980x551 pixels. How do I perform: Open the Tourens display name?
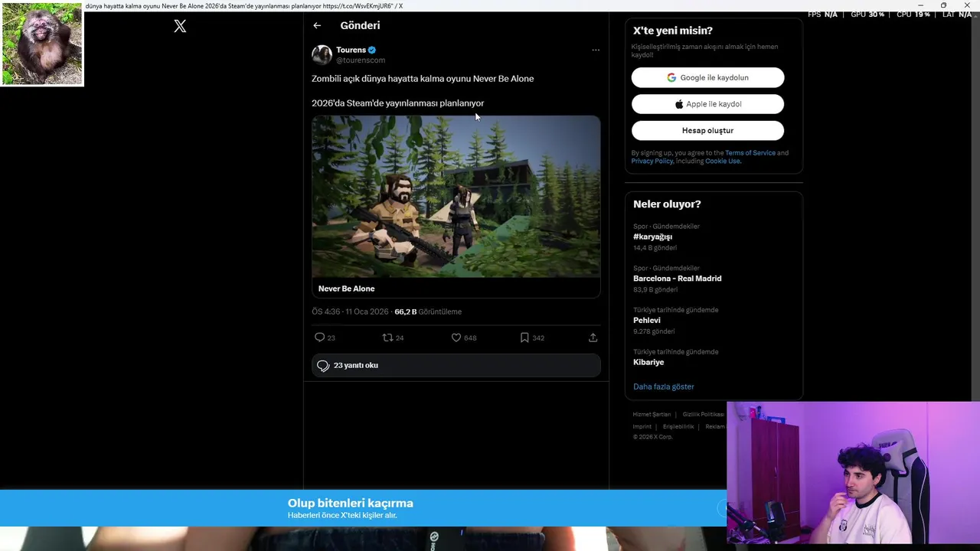coord(351,50)
